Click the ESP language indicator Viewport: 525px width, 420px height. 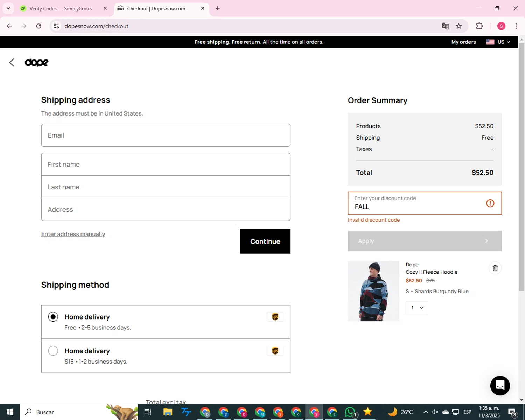tap(467, 412)
